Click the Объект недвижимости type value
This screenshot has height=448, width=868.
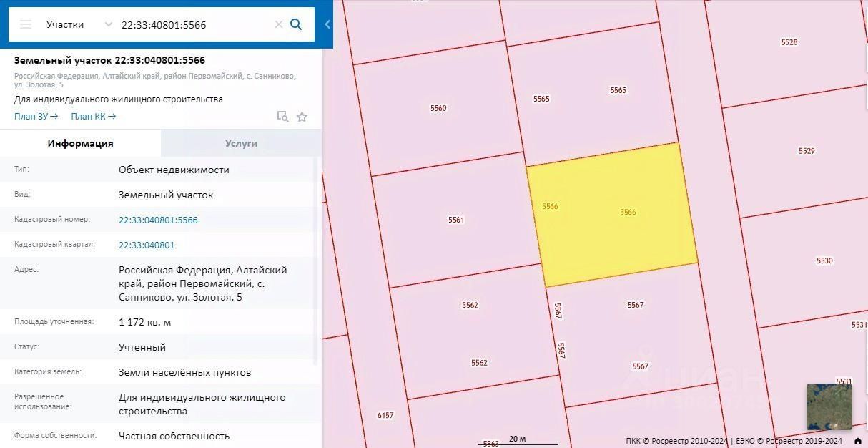[174, 170]
